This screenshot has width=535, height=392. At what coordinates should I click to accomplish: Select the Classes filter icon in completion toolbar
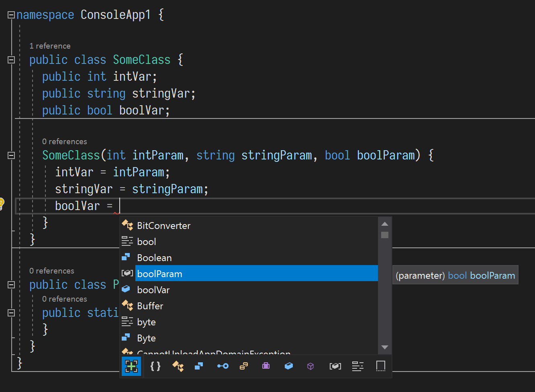click(178, 366)
